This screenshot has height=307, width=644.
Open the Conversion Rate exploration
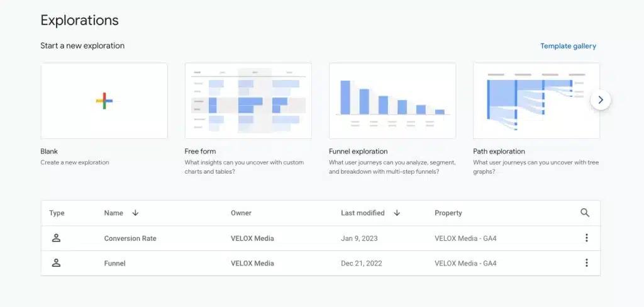pos(130,238)
